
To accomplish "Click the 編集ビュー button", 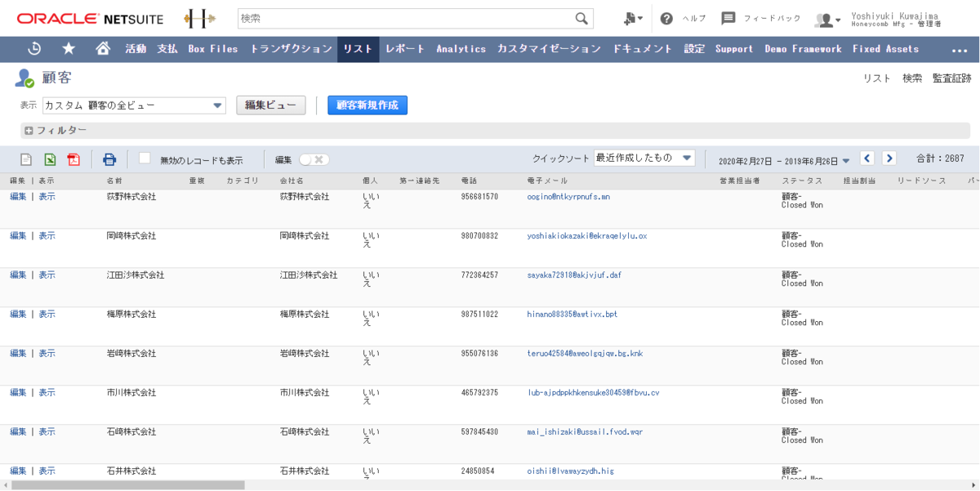I will pos(271,105).
